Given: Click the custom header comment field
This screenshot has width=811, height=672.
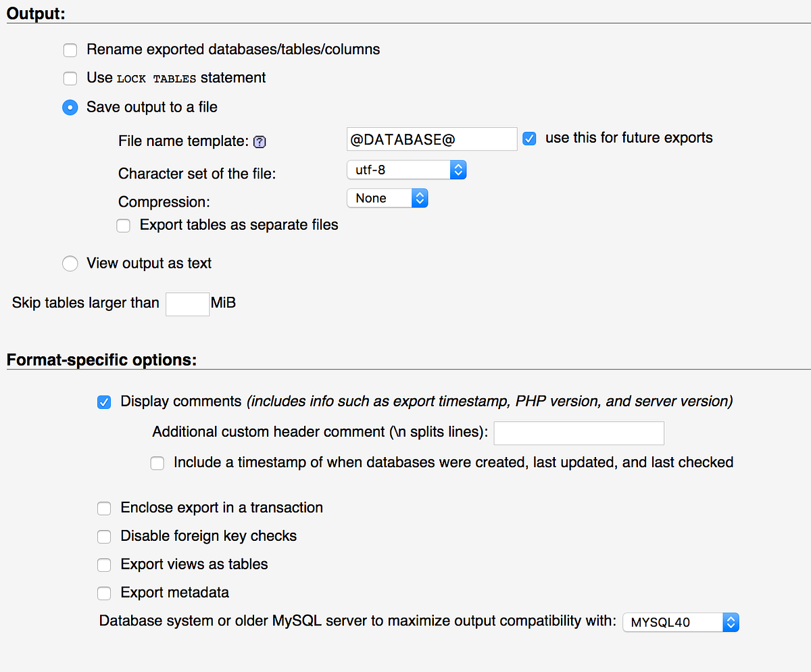Looking at the screenshot, I should tap(579, 433).
